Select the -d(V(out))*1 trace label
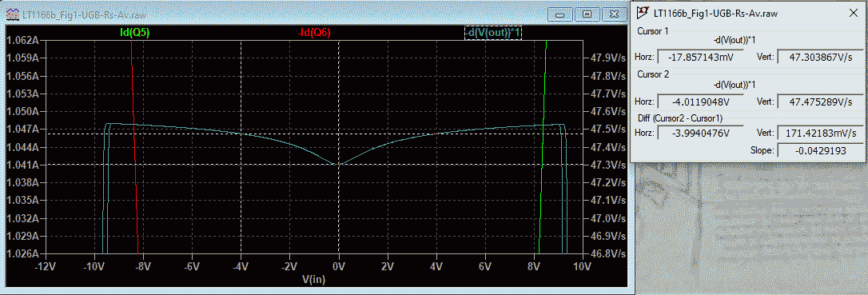The width and height of the screenshot is (868, 295). click(x=492, y=34)
